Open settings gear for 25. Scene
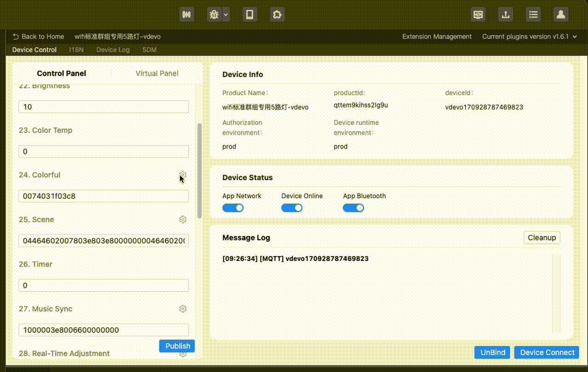This screenshot has width=588, height=372. [182, 219]
